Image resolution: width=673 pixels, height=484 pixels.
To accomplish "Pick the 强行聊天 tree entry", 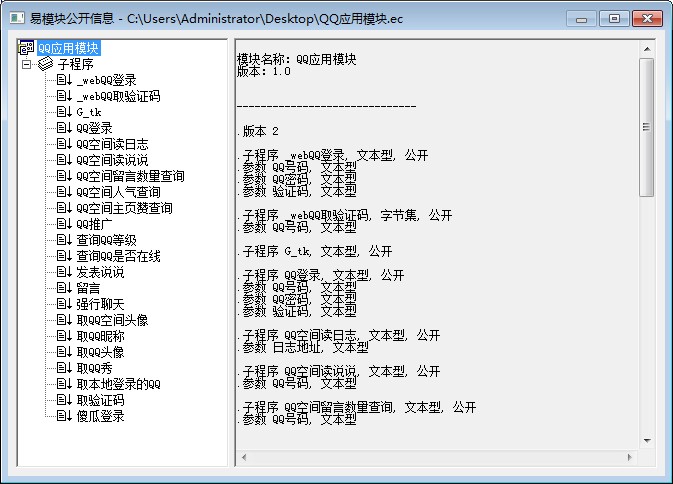I will [100, 304].
